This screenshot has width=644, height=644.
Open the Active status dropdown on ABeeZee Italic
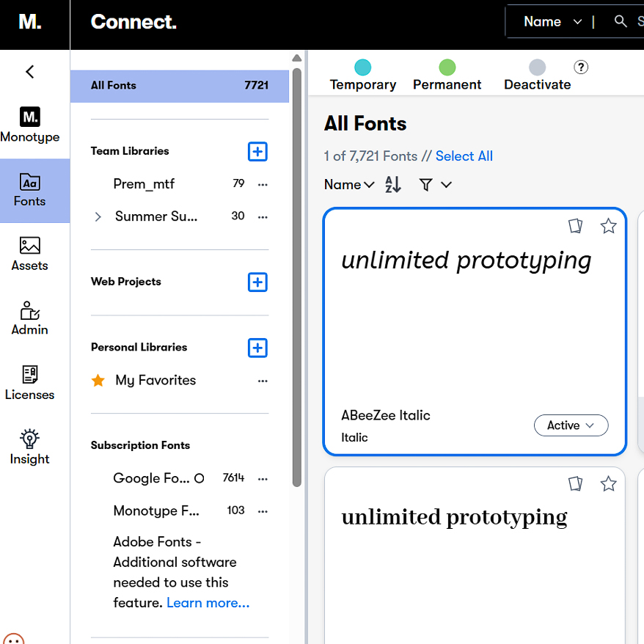(571, 425)
